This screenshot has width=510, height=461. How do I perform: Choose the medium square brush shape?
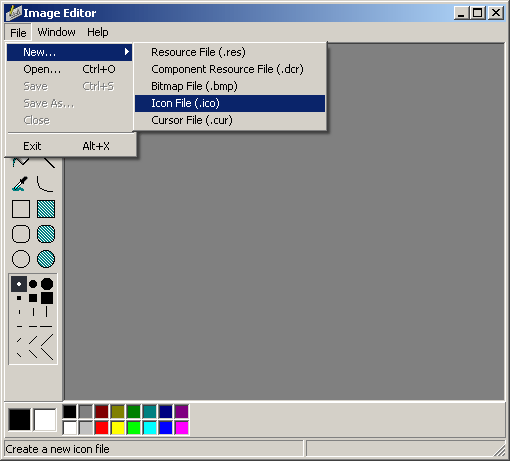tap(33, 298)
